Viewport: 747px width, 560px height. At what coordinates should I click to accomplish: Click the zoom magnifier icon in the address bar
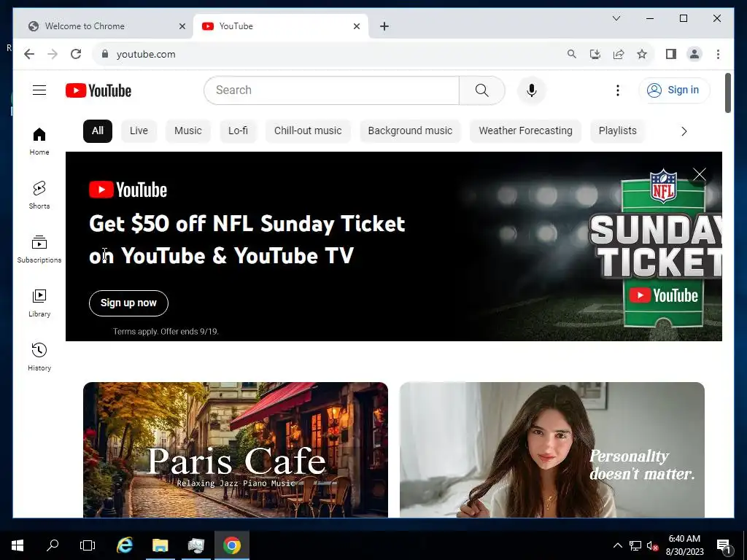[572, 54]
